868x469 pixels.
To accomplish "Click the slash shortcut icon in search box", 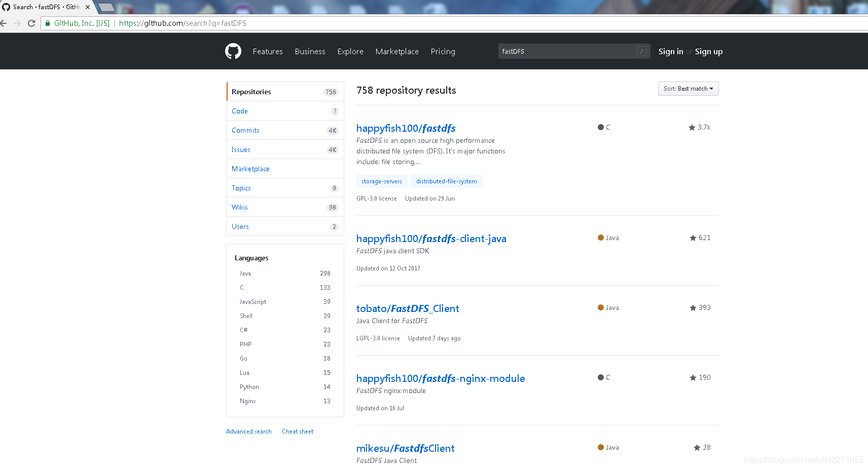I will point(641,51).
